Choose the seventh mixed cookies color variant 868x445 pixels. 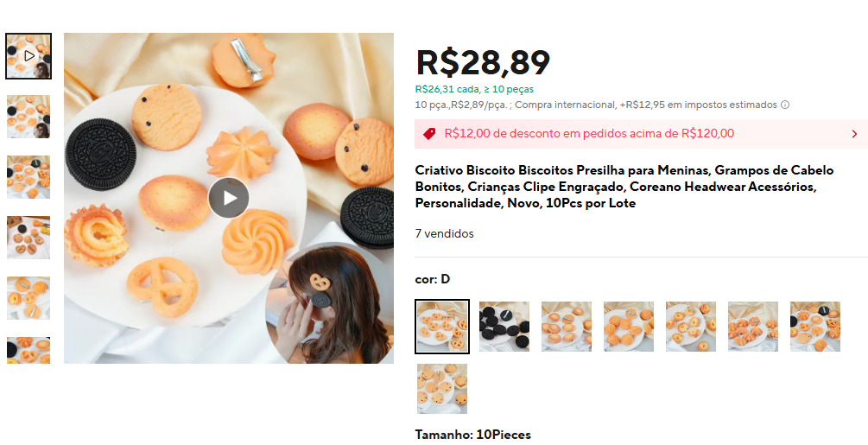[815, 327]
